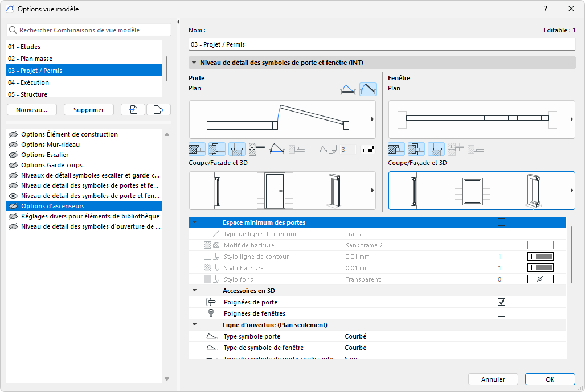Click the help question mark icon
The image size is (585, 392).
click(546, 9)
